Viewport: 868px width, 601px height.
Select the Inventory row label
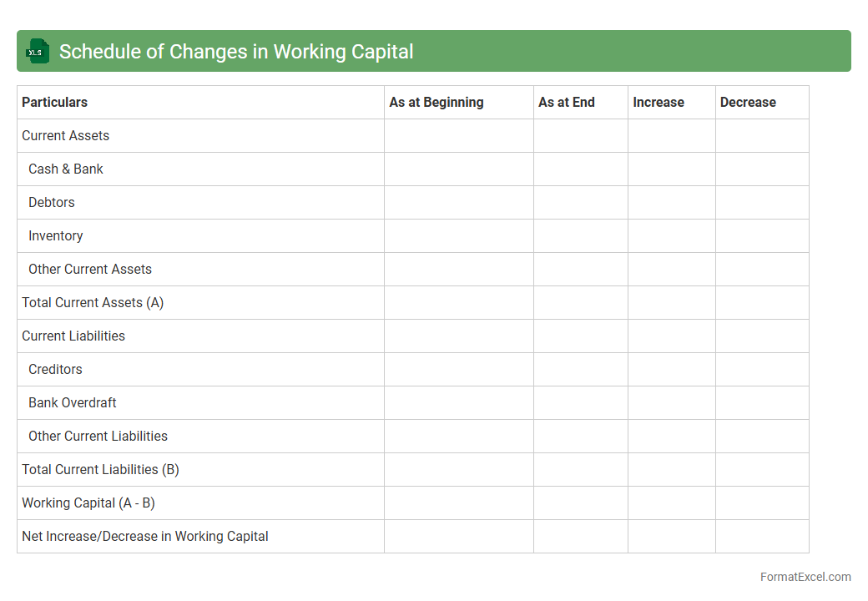pos(56,236)
